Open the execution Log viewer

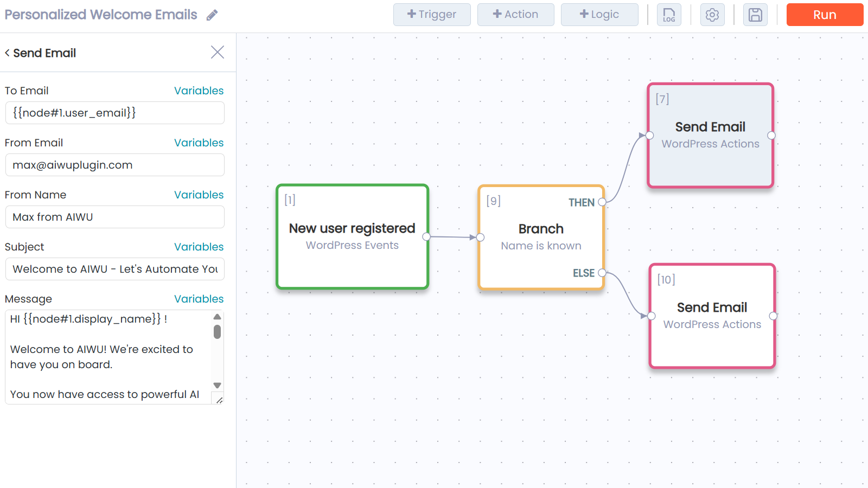(668, 15)
